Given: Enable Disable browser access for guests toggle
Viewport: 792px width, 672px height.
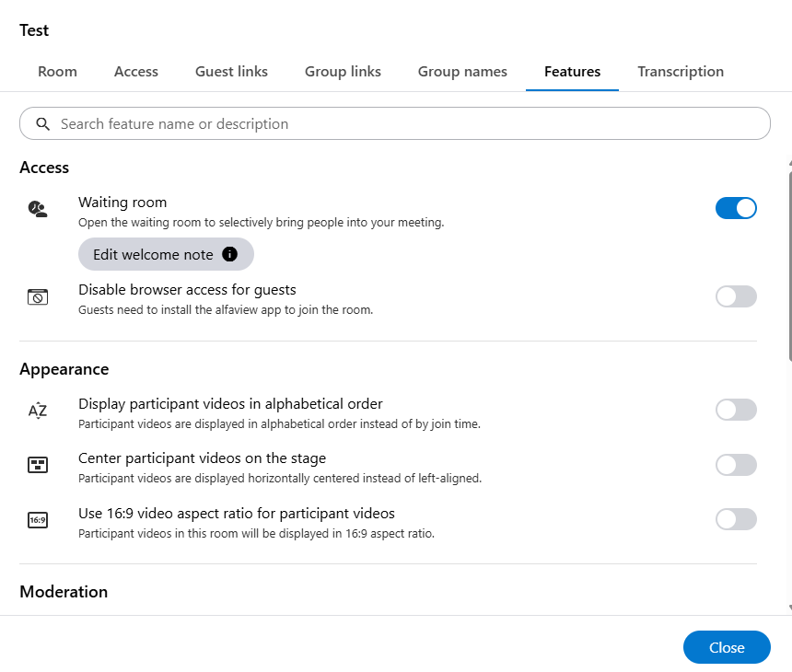Looking at the screenshot, I should [736, 296].
